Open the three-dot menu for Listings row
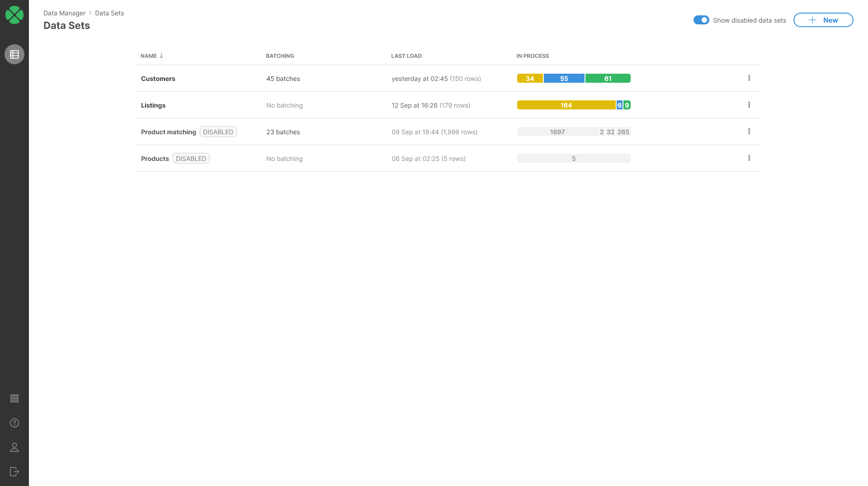Screen dimensions: 868x486 click(749, 104)
